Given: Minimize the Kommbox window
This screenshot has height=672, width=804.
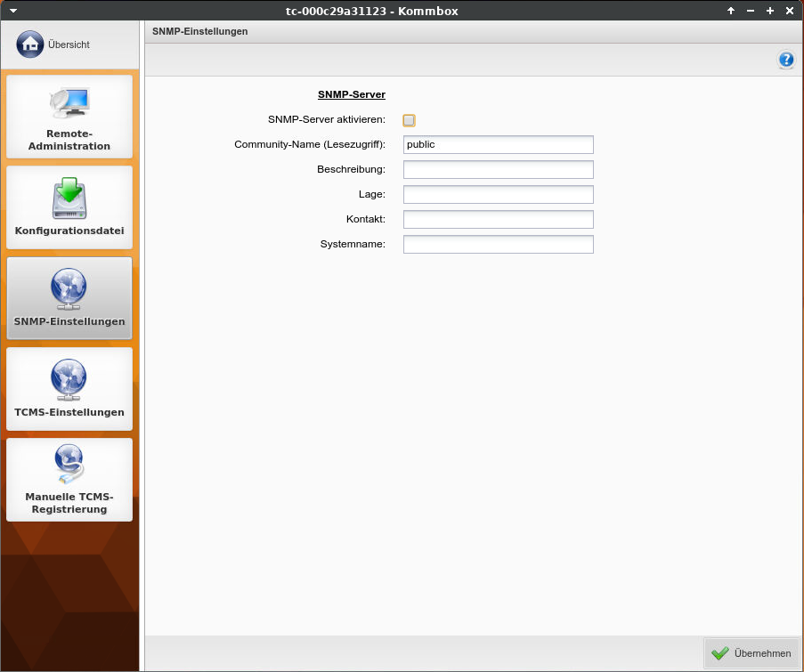Looking at the screenshot, I should [751, 11].
